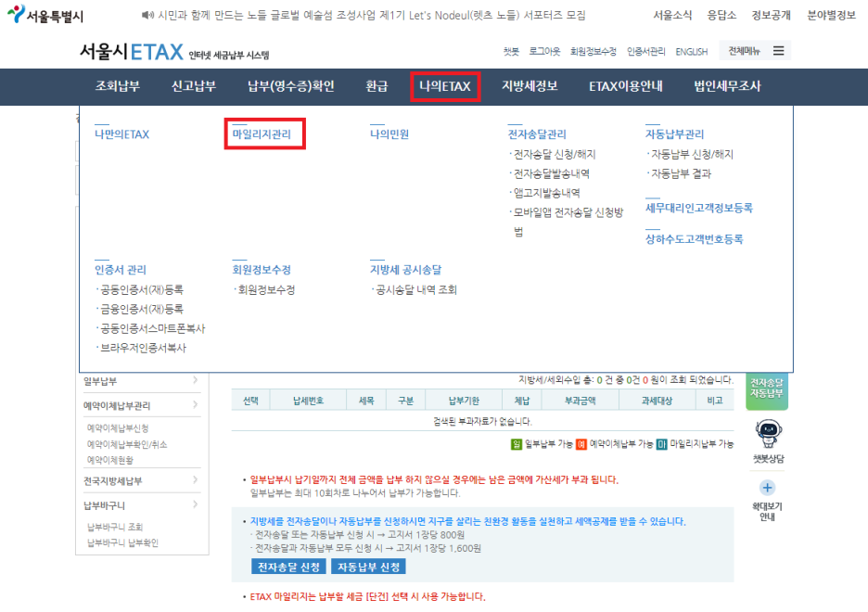Image resolution: width=868 pixels, height=612 pixels.
Task: Open 모바일앱 전자송달 신청방법 item
Action: [568, 222]
